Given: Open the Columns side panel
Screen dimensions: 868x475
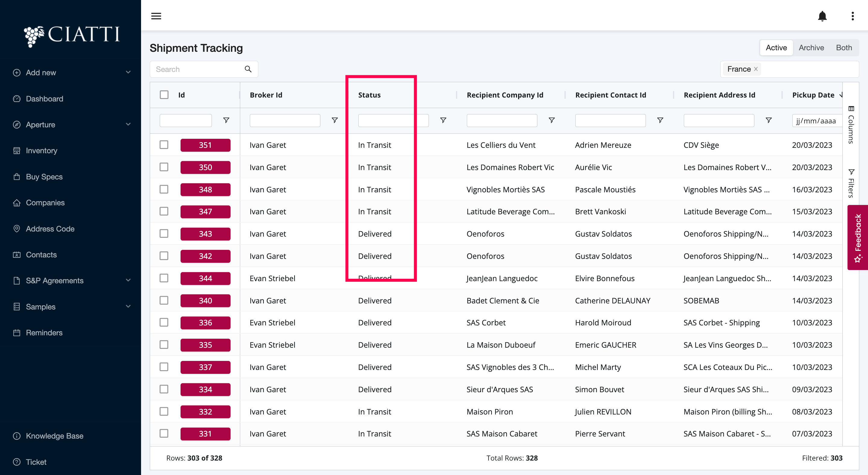Looking at the screenshot, I should [851, 125].
